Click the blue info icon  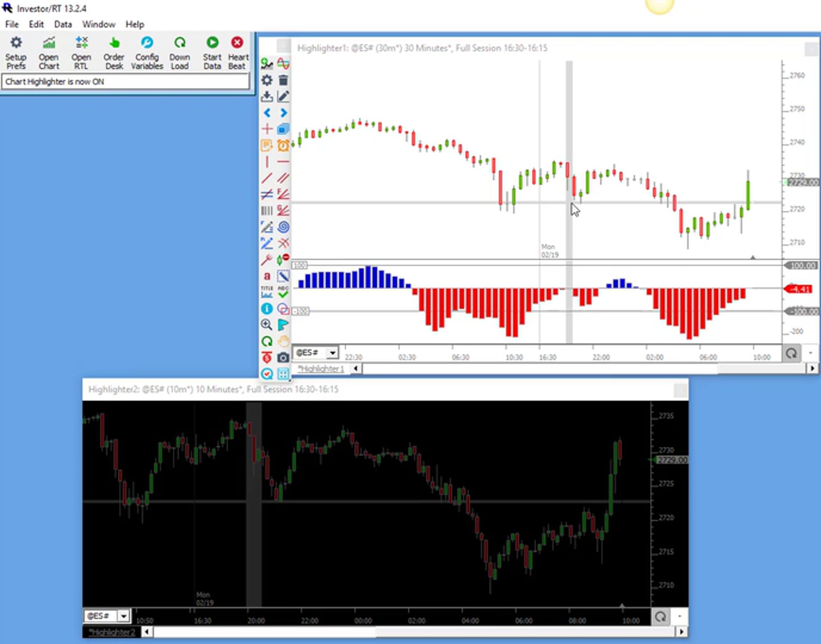click(266, 309)
